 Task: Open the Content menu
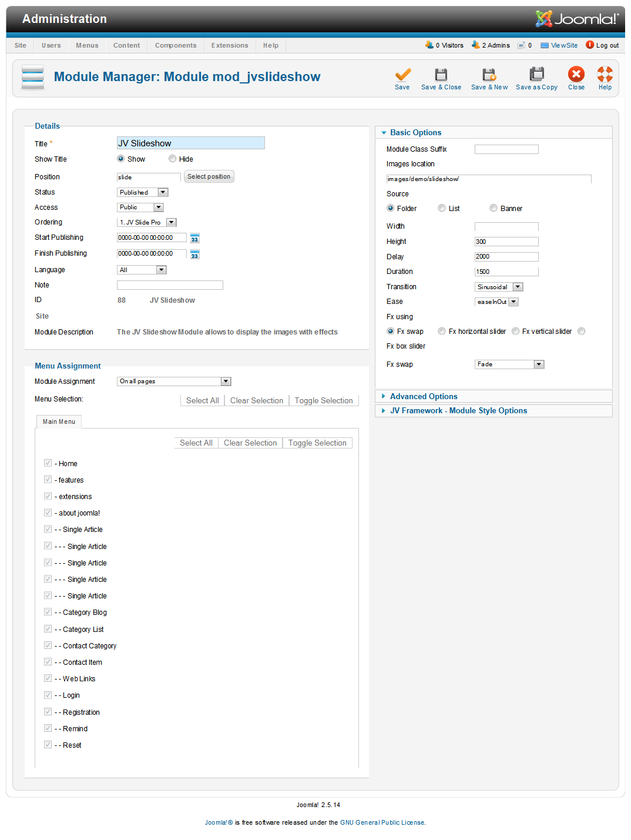tap(127, 45)
